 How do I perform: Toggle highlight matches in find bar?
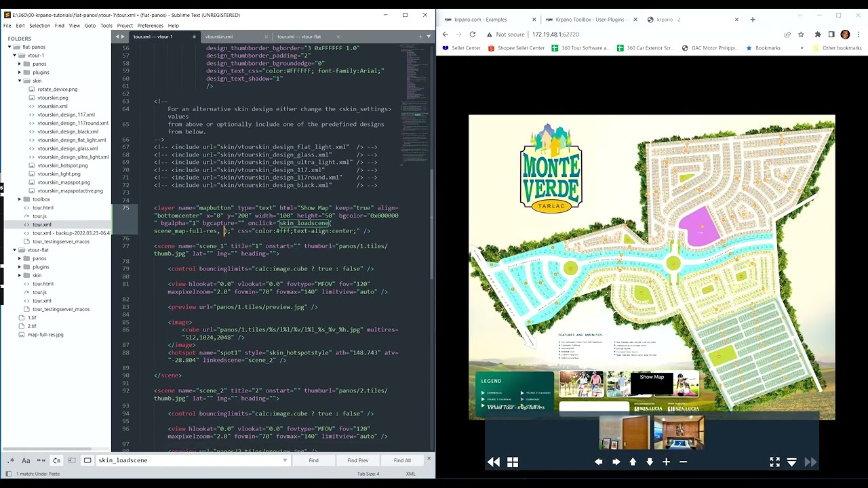[x=87, y=460]
